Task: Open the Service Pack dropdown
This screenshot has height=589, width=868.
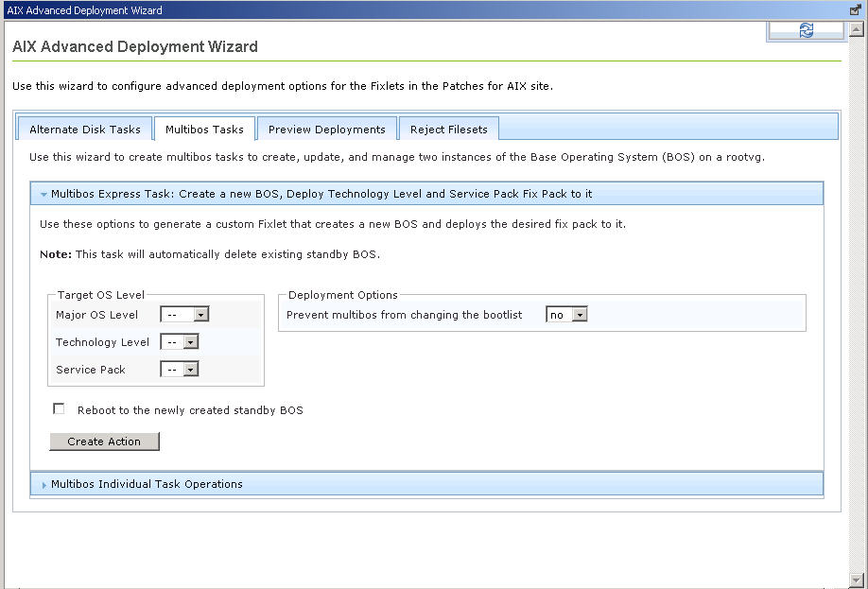Action: pyautogui.click(x=180, y=370)
